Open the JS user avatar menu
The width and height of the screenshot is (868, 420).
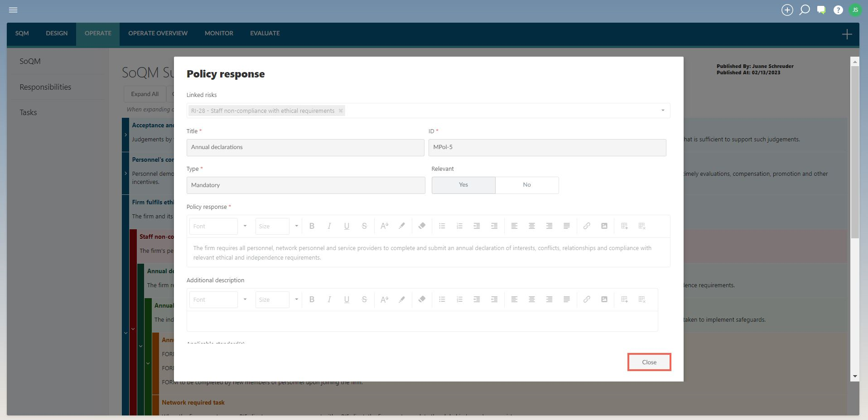(855, 10)
